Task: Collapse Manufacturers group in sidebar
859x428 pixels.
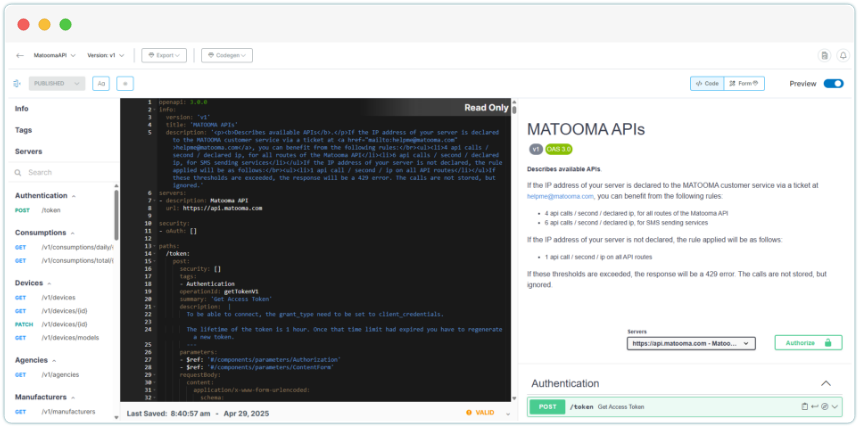Action: (73, 397)
